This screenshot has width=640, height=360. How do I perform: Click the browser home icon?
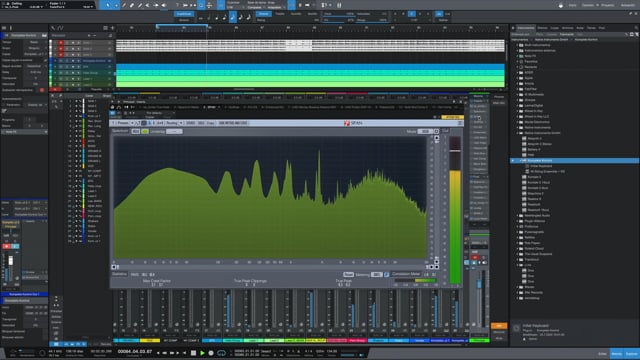coord(513,28)
